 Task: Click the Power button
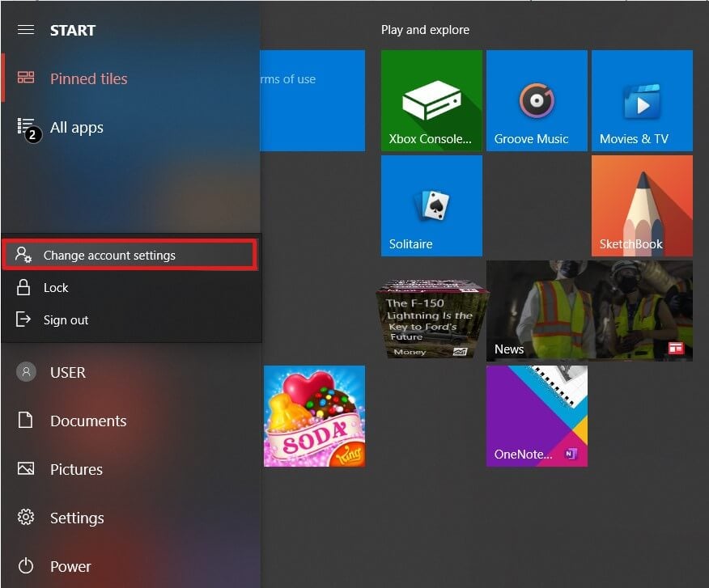click(130, 566)
